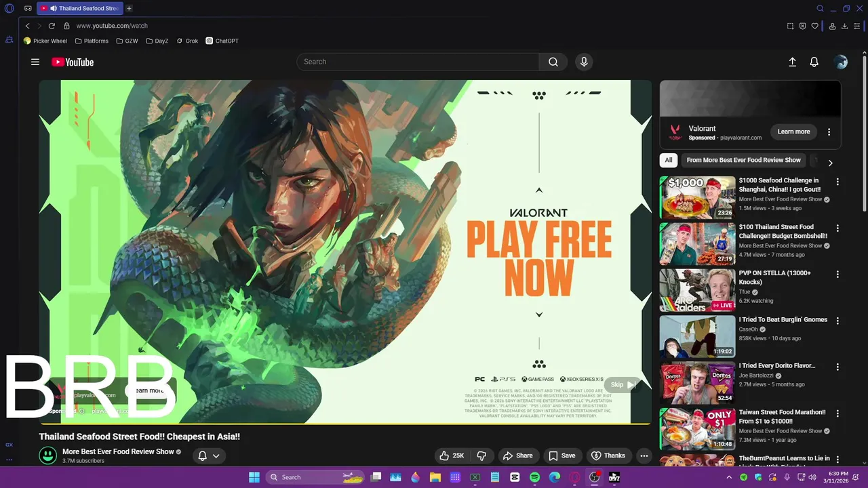Viewport: 868px width, 488px height.
Task: Open Opera easy setup sliders icon
Action: click(x=859, y=26)
